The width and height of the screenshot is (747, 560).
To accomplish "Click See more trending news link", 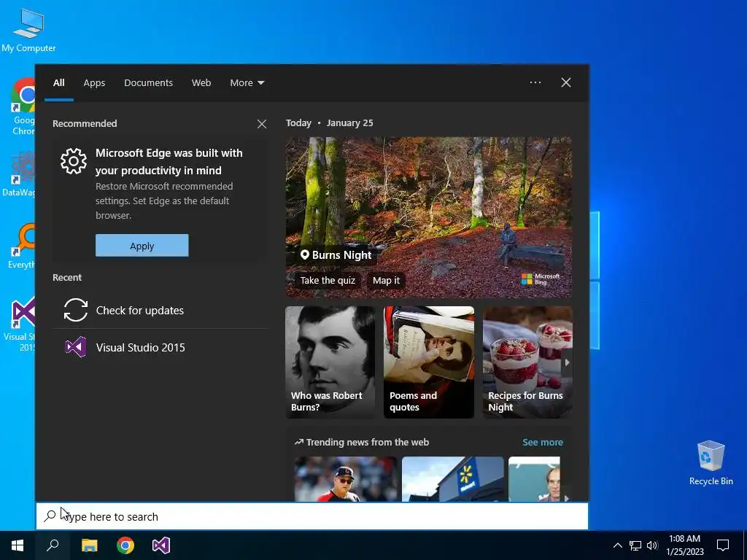I will click(543, 443).
